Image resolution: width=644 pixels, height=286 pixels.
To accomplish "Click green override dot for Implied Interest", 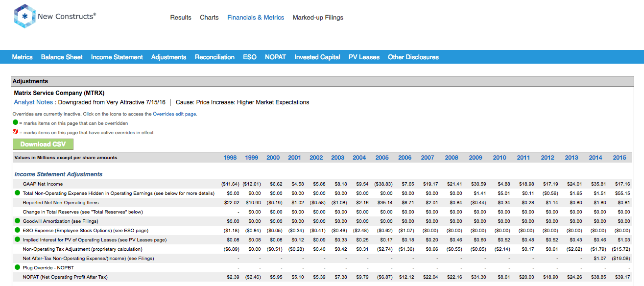I will click(x=18, y=240).
